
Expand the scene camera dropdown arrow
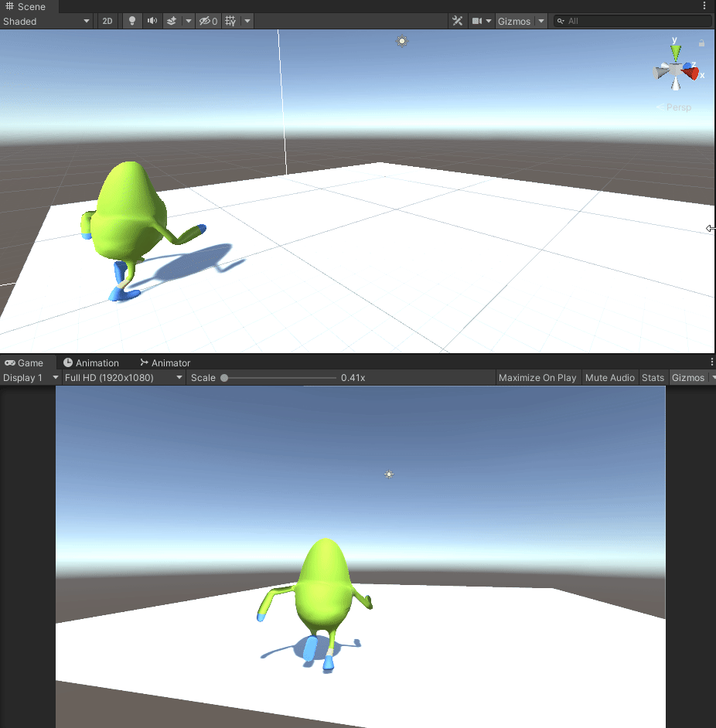489,22
